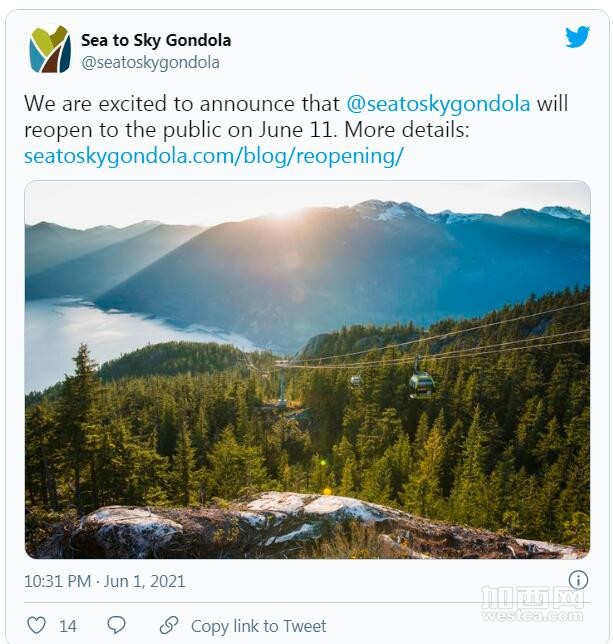Click the "We are excited to announce" text
Viewport: 613px width, 644px height.
coord(182,104)
